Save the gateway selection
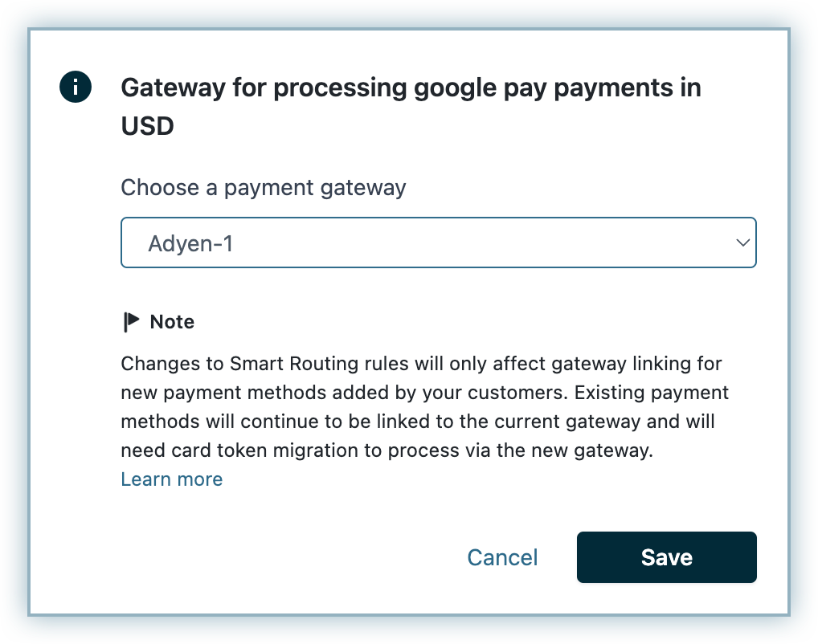The width and height of the screenshot is (818, 644). tap(666, 557)
